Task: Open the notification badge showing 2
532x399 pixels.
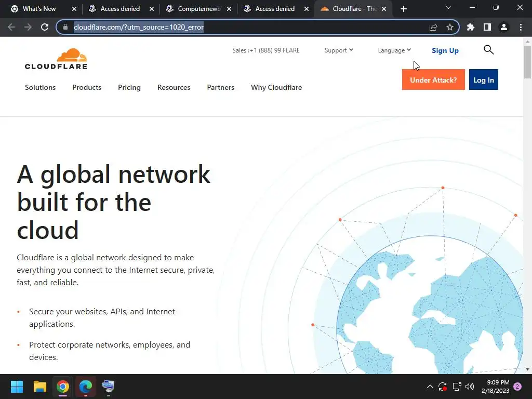Action: pyautogui.click(x=517, y=387)
